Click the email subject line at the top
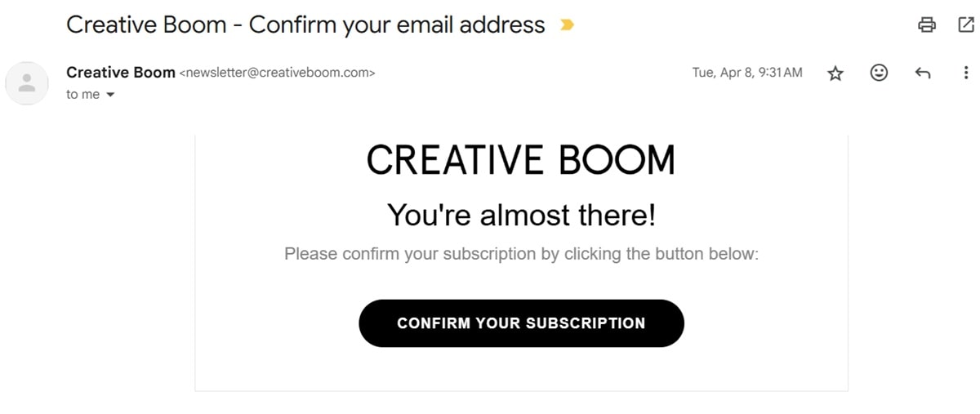The height and width of the screenshot is (414, 980). [x=305, y=24]
